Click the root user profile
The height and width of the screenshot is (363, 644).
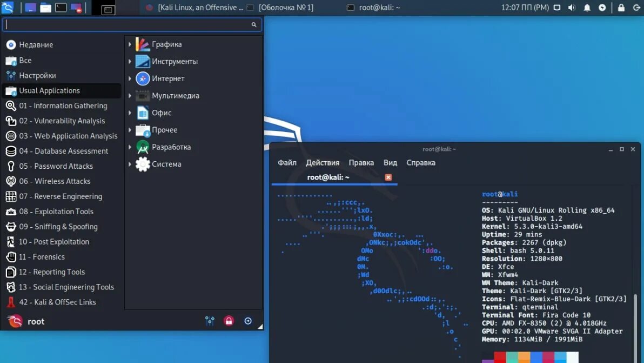click(x=25, y=321)
